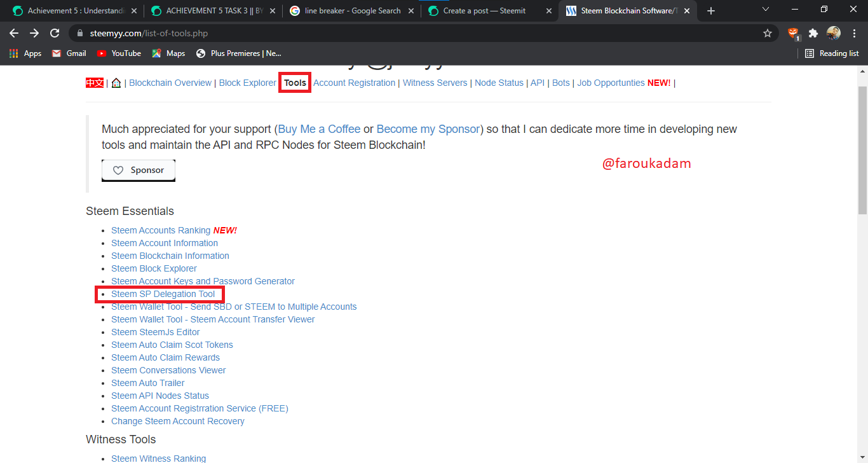
Task: Open the Maps bookmark
Action: pyautogui.click(x=168, y=53)
